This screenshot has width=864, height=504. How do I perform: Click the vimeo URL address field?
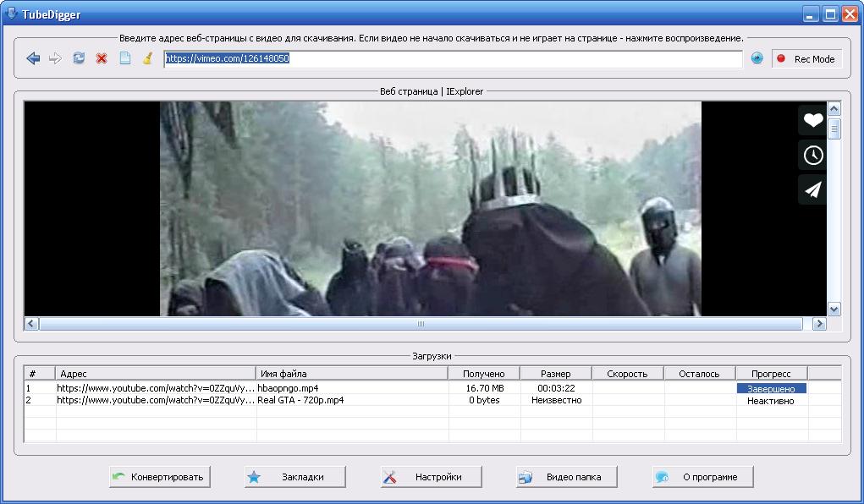pyautogui.click(x=453, y=59)
